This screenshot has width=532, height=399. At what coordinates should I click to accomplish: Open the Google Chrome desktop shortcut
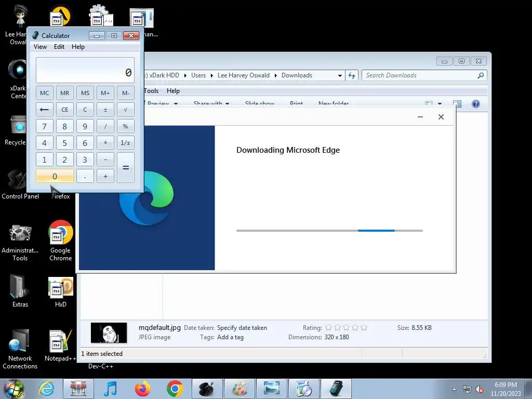tap(60, 241)
